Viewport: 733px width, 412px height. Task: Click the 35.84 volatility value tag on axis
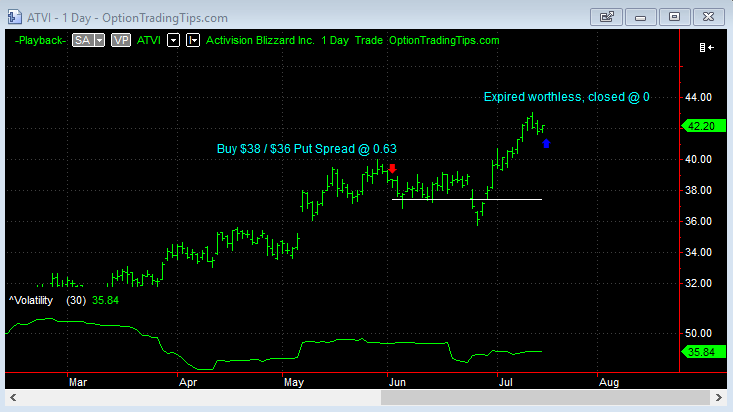[x=704, y=352]
